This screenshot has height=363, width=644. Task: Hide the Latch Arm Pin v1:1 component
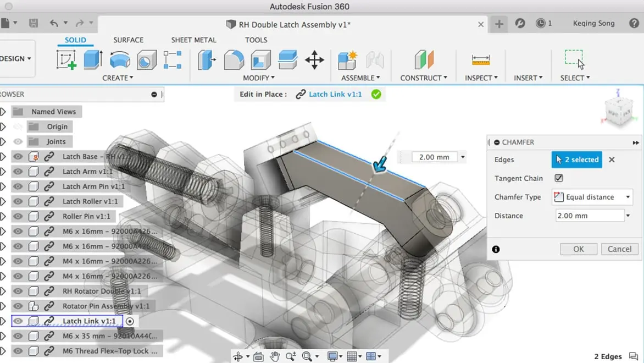[x=18, y=186]
